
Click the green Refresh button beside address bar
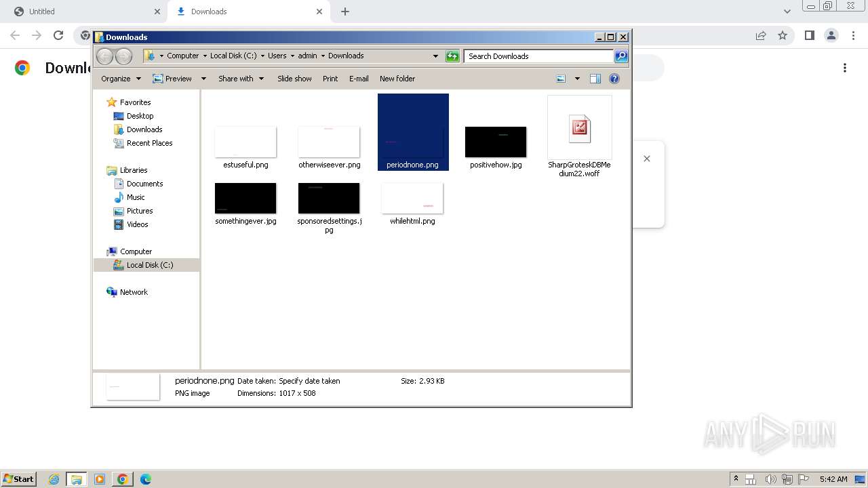[x=452, y=56]
